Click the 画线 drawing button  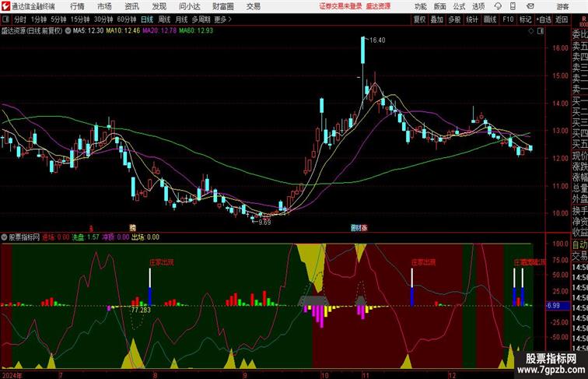(490, 19)
